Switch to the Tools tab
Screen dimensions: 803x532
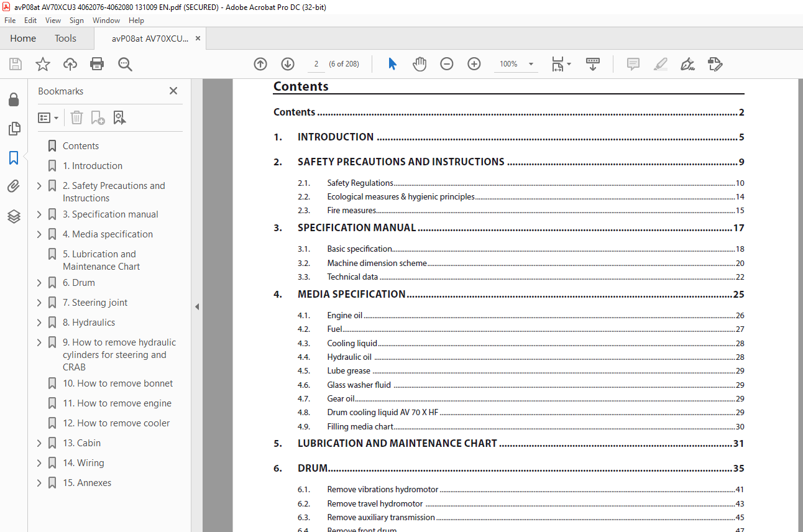pyautogui.click(x=65, y=39)
